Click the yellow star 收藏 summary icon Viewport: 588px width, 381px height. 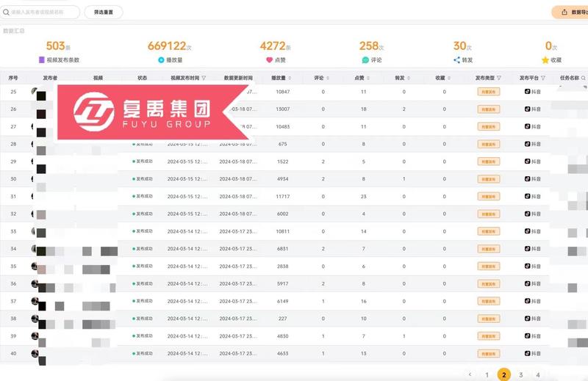(545, 60)
